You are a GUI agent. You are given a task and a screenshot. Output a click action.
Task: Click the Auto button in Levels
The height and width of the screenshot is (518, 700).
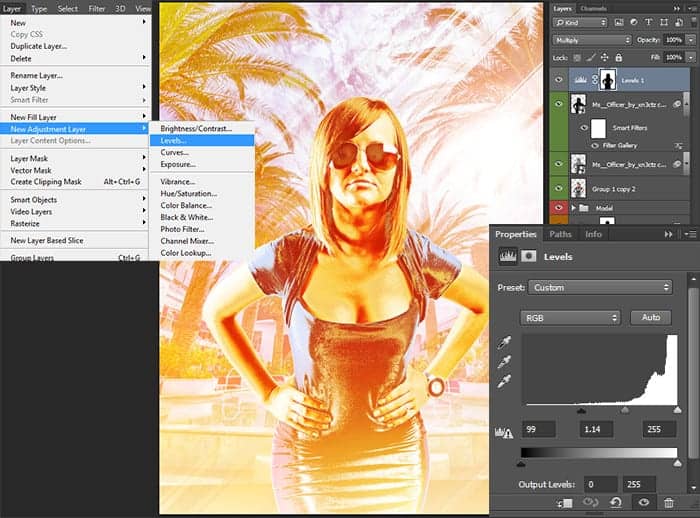click(x=650, y=318)
